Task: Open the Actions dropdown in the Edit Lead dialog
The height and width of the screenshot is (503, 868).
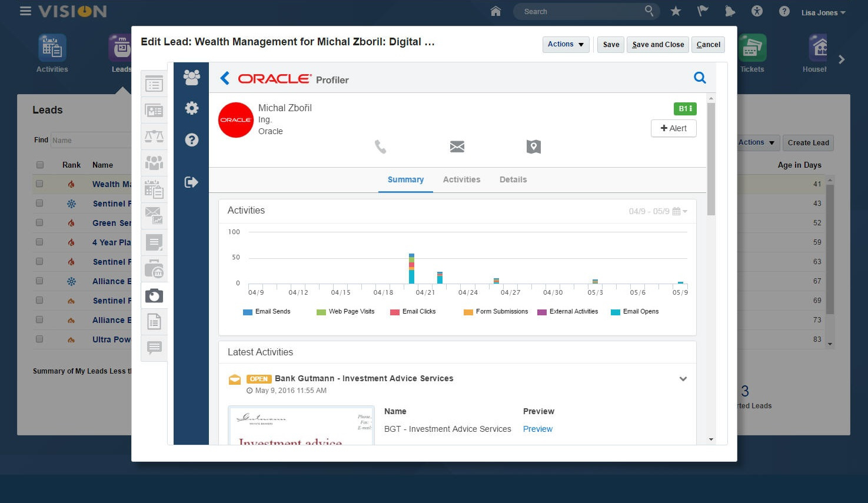Action: tap(566, 44)
